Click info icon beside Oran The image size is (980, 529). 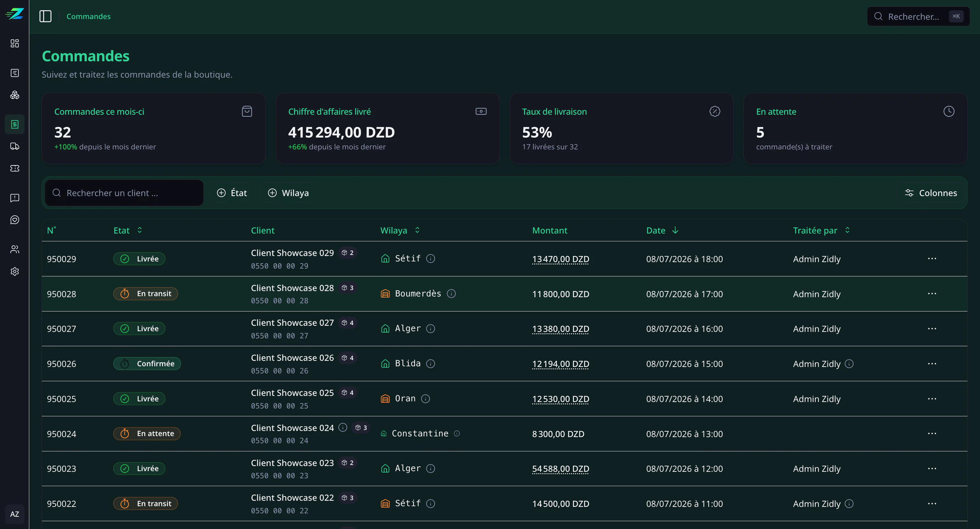tap(425, 399)
